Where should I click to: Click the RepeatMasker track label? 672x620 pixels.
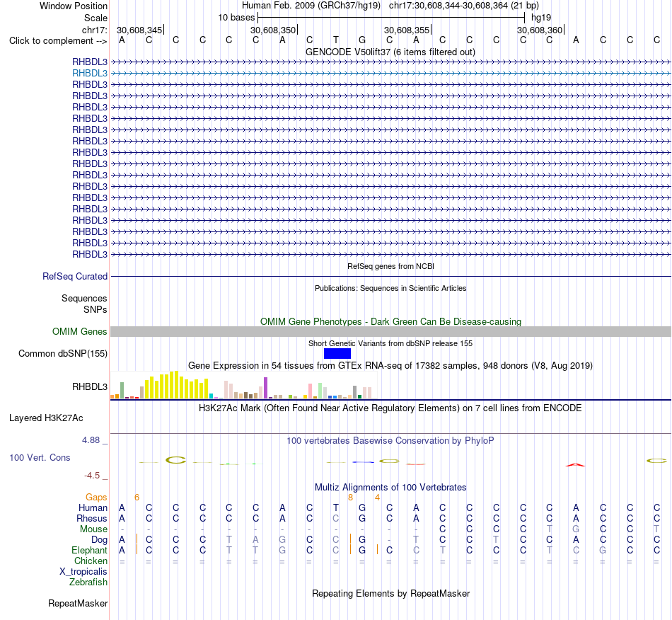tap(78, 603)
